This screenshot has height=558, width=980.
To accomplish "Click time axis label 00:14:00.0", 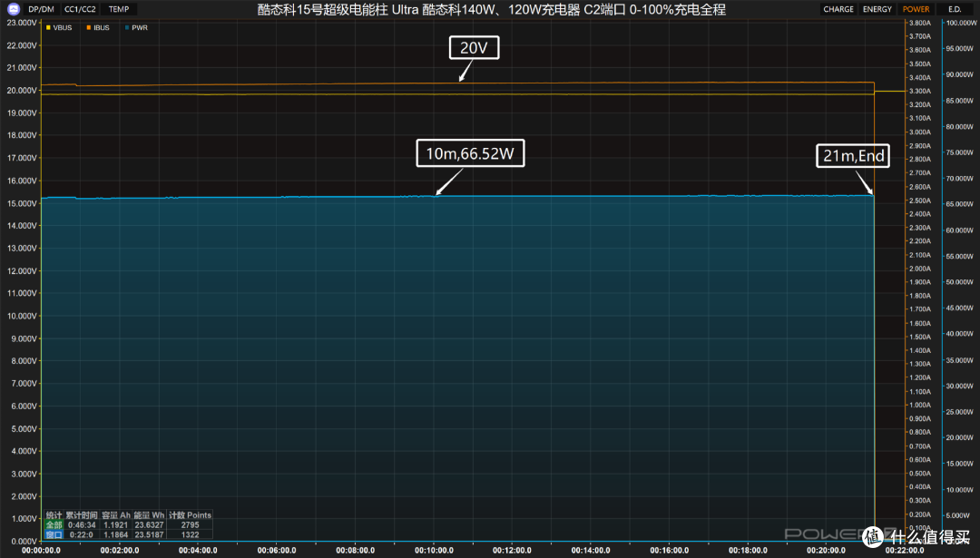I will (x=591, y=551).
